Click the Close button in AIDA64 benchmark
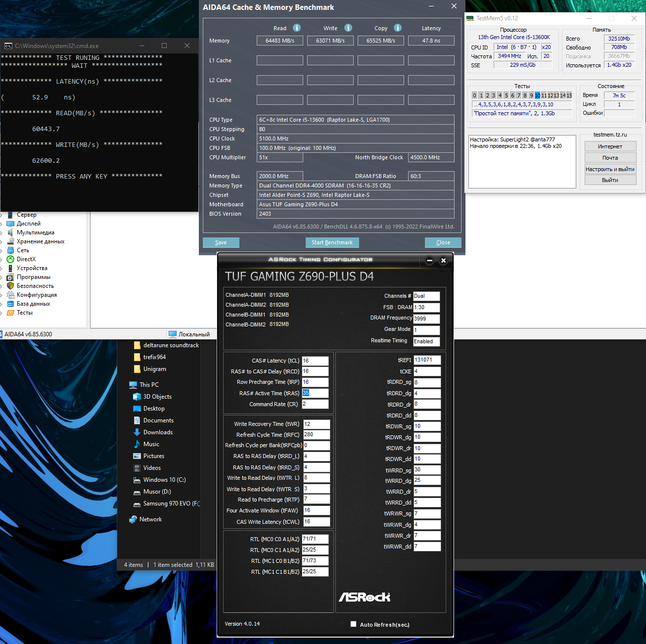 tap(443, 242)
